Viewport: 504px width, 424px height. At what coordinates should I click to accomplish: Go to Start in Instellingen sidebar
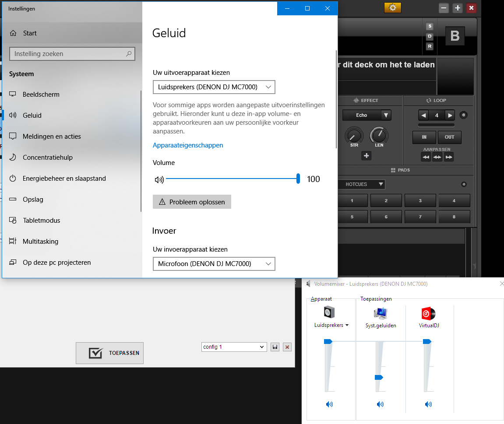point(72,33)
